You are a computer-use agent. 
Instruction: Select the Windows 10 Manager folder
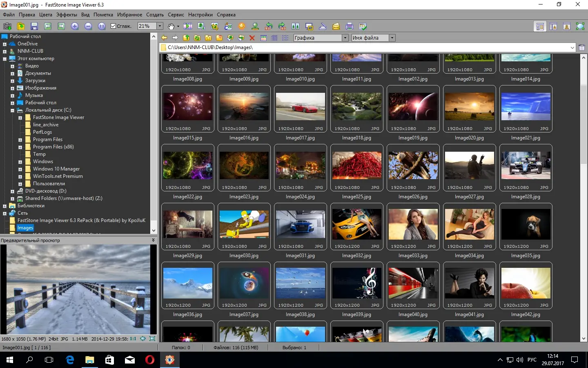pos(56,169)
